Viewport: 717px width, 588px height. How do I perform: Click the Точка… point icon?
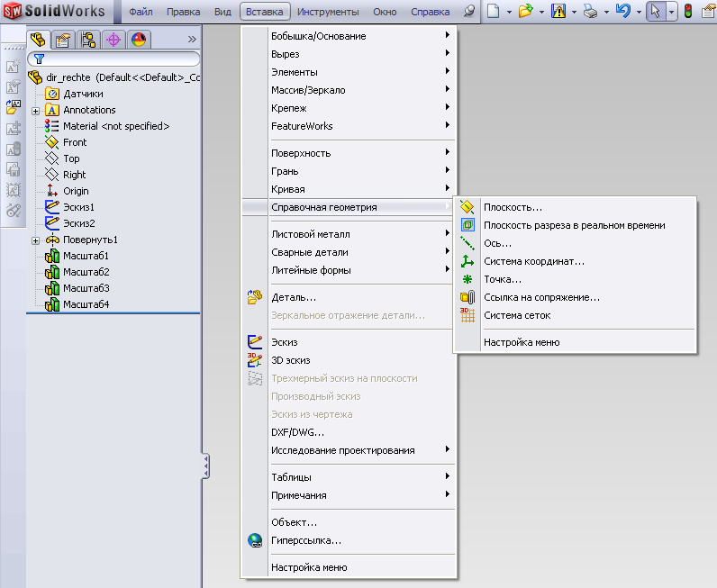point(467,279)
